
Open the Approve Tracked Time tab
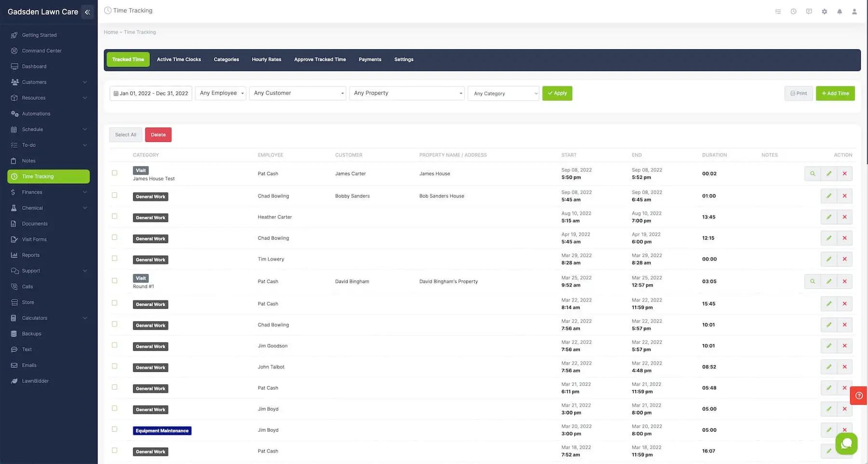click(320, 59)
